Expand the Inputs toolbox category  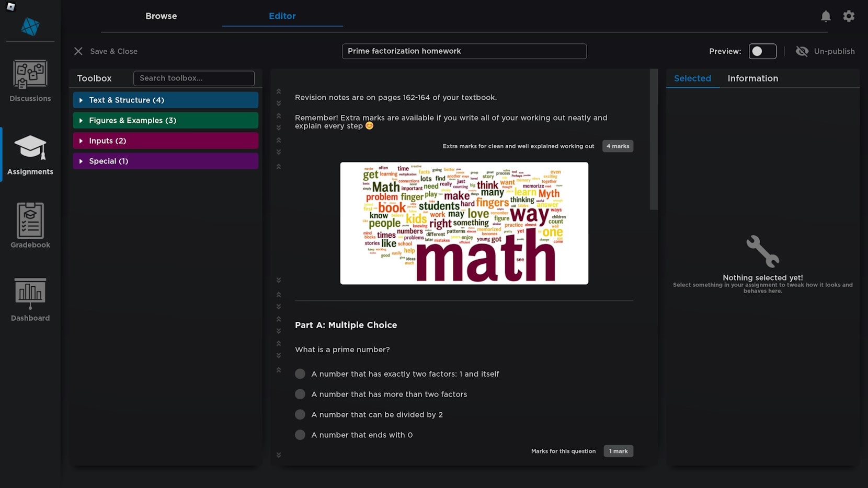click(x=165, y=141)
